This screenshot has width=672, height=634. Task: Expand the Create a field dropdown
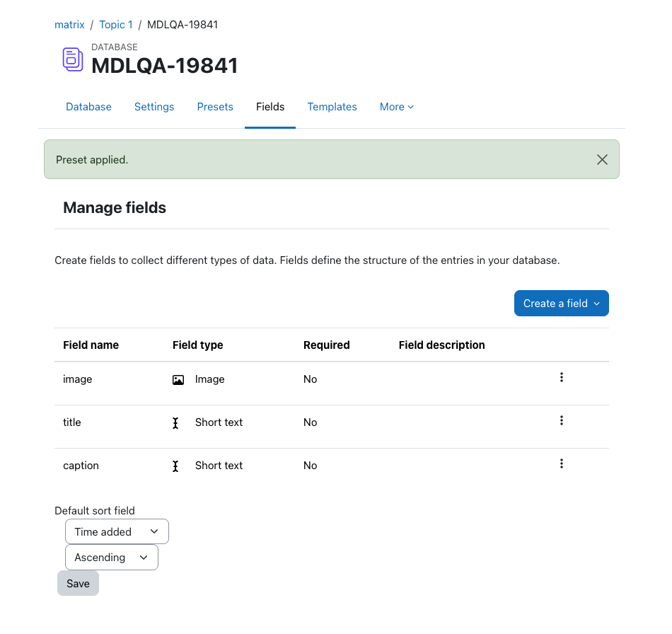click(x=562, y=303)
